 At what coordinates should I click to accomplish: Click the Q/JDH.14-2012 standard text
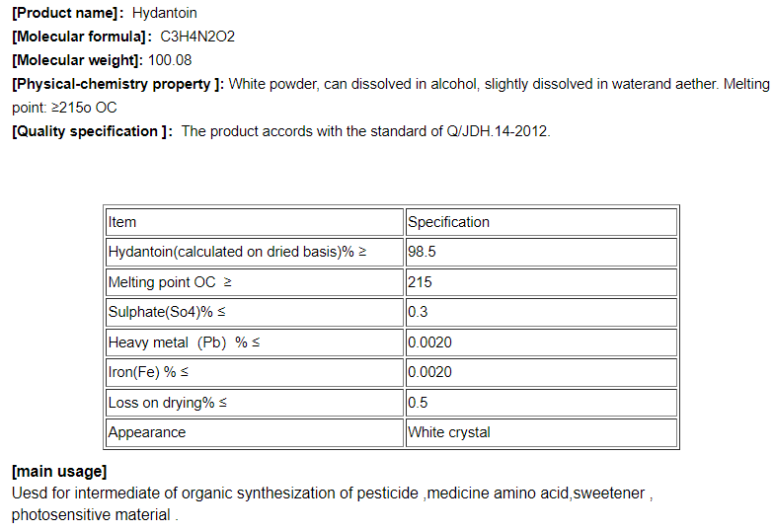click(489, 131)
